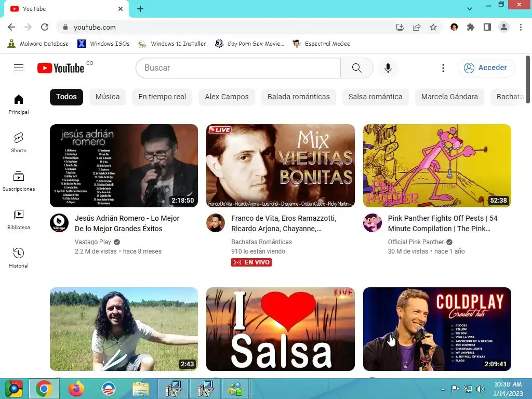The image size is (532, 399).
Task: Open Bachatas Románticas channel avatar
Action: [216, 223]
